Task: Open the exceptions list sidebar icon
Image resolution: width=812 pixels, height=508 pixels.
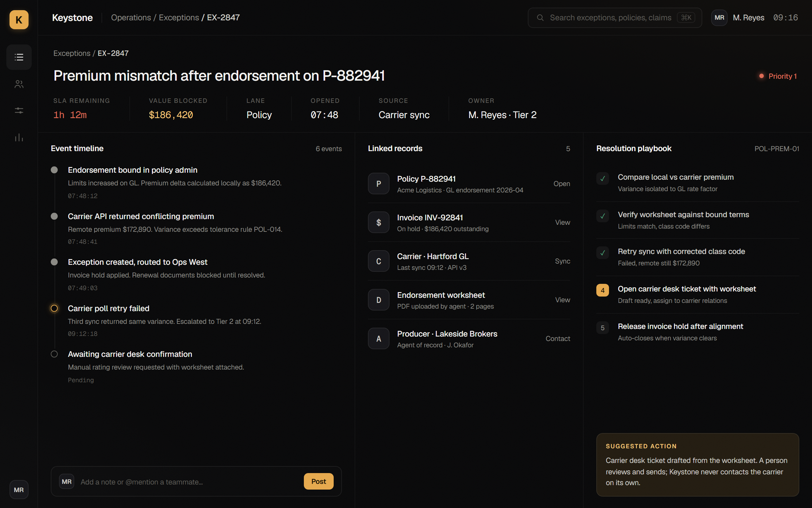Action: coord(19,57)
